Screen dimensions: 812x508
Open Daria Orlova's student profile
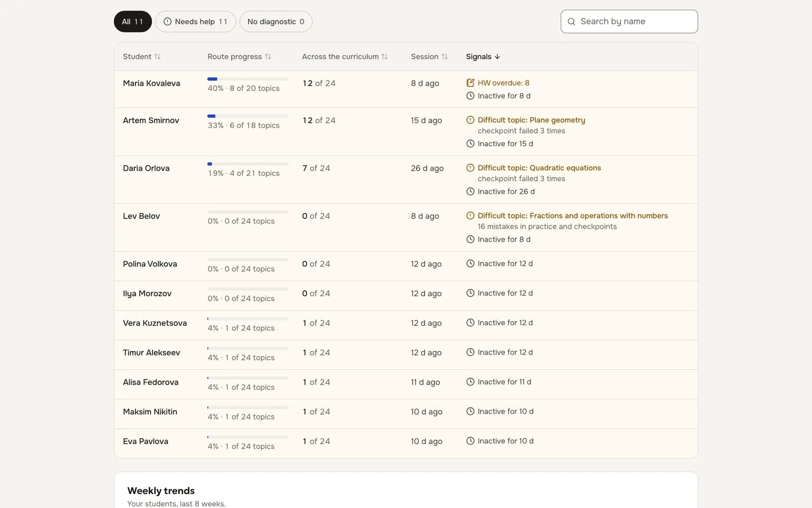point(146,168)
